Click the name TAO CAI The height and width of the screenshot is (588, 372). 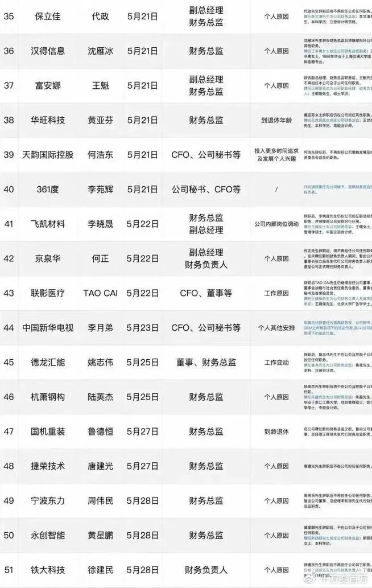(x=101, y=293)
